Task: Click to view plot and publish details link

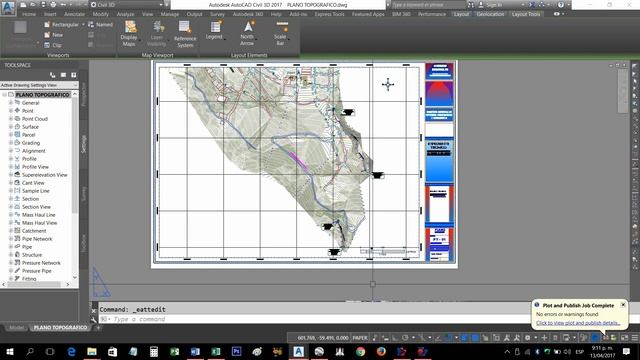Action: [x=578, y=323]
